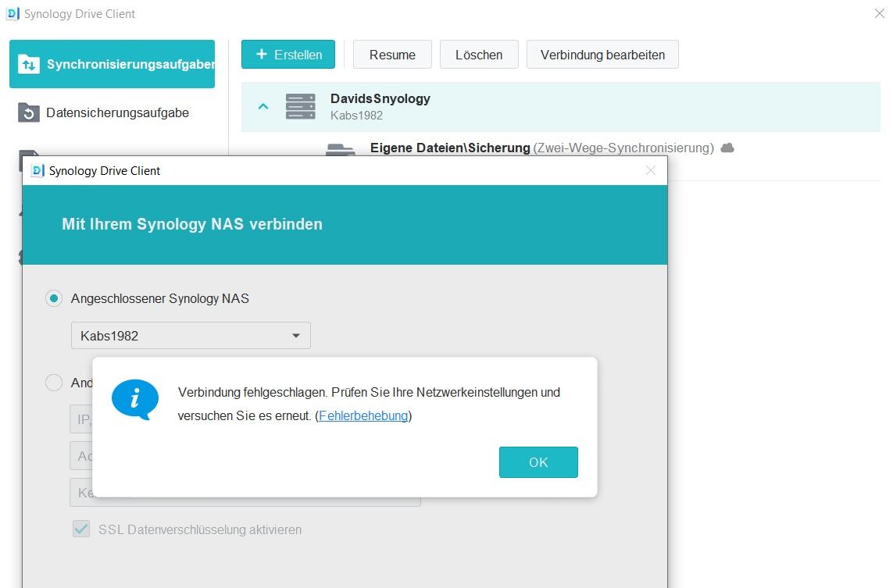Viewport: 893px width, 588px height.
Task: Click OK in the error message
Action: (x=538, y=462)
